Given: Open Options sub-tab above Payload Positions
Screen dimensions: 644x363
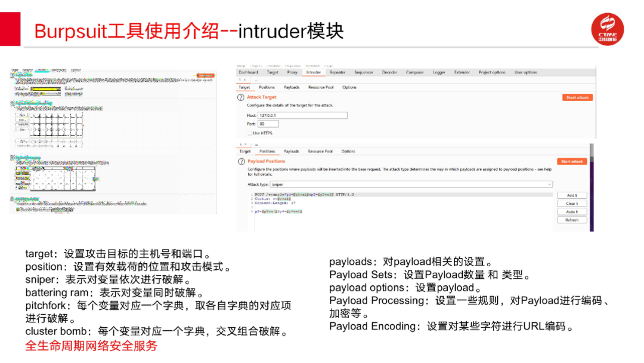Looking at the screenshot, I should [348, 152].
